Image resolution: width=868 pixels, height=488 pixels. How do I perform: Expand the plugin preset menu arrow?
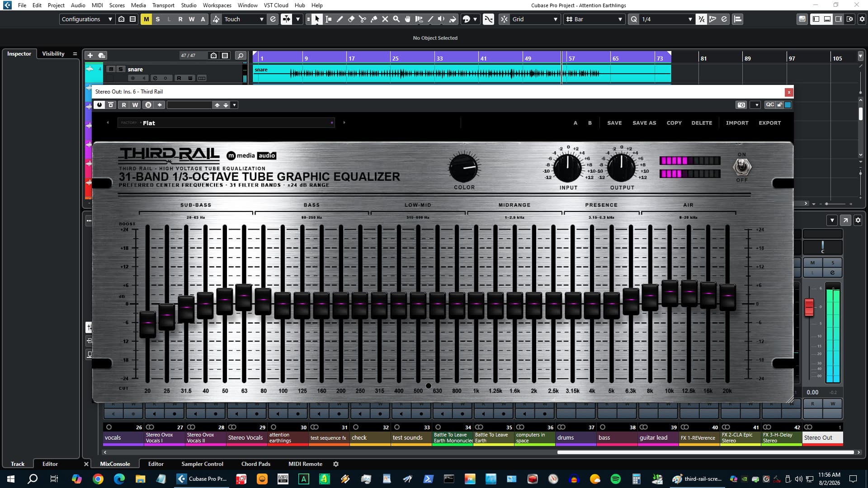click(x=234, y=105)
